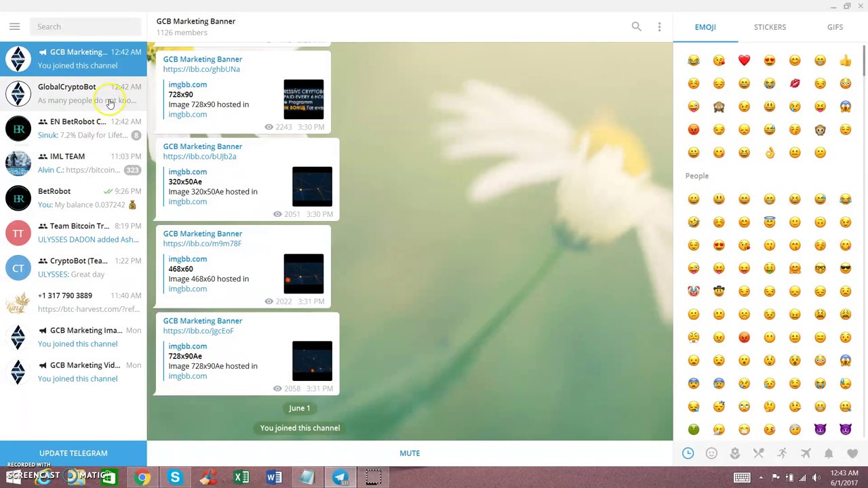Open link https://ibb.co/bUJb2a
Screen dimensions: 868x488
coord(199,157)
